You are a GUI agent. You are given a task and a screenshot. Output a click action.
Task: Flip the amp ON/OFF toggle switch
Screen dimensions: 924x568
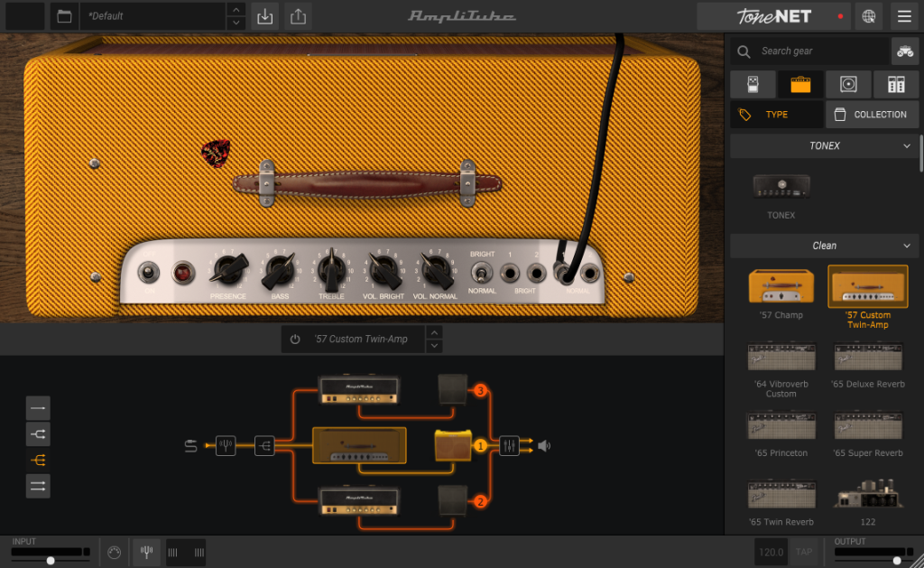(x=149, y=273)
